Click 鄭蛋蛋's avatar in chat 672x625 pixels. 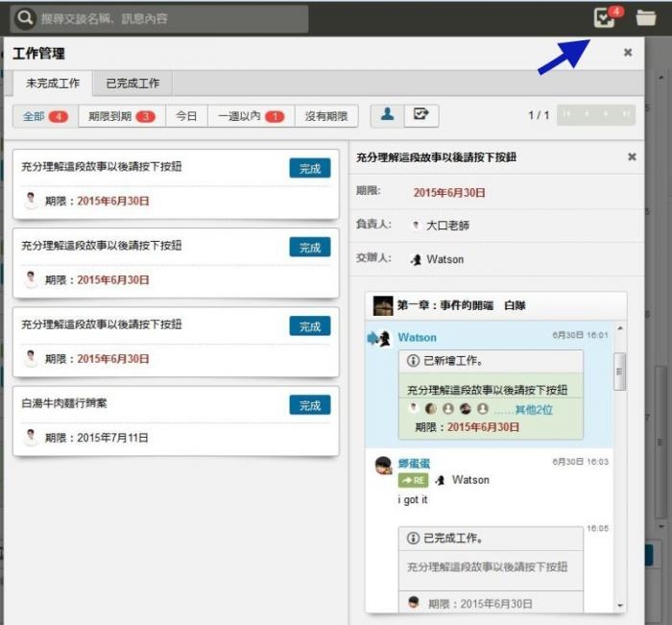[383, 466]
